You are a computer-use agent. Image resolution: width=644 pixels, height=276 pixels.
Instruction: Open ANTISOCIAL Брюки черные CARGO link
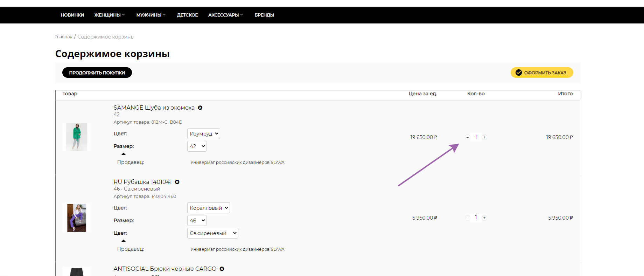point(165,269)
